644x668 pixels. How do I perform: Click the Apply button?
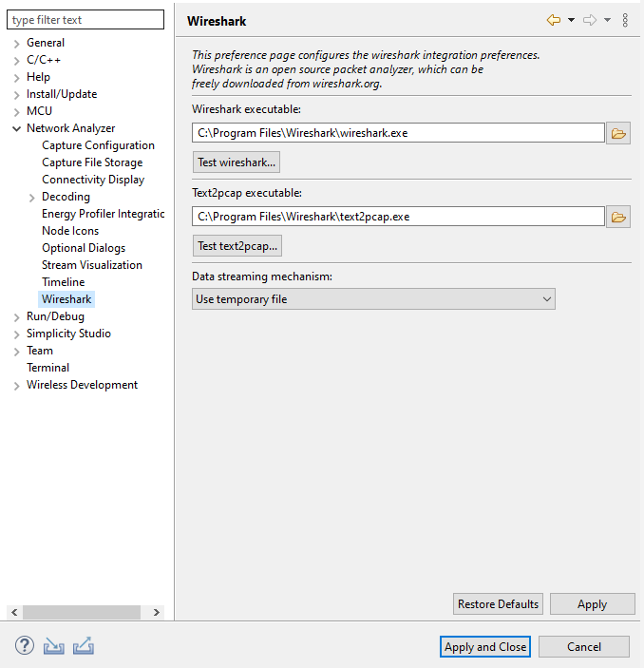592,604
